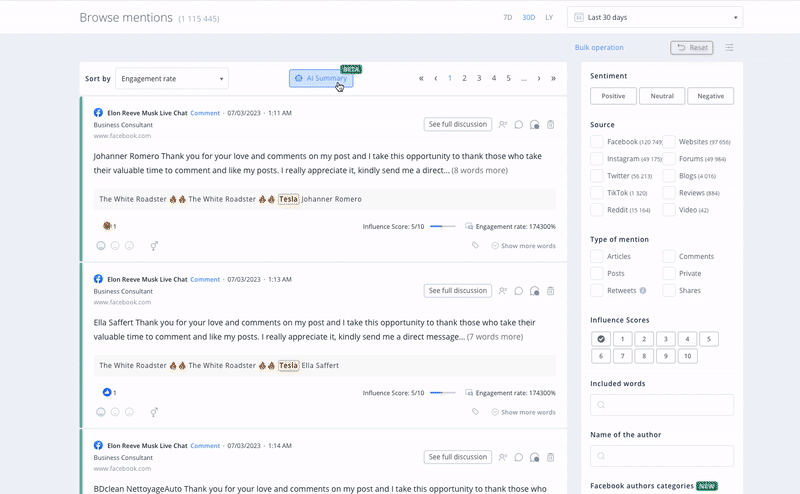800x494 pixels.
Task: Click the delete trash icon on first mention
Action: (551, 124)
